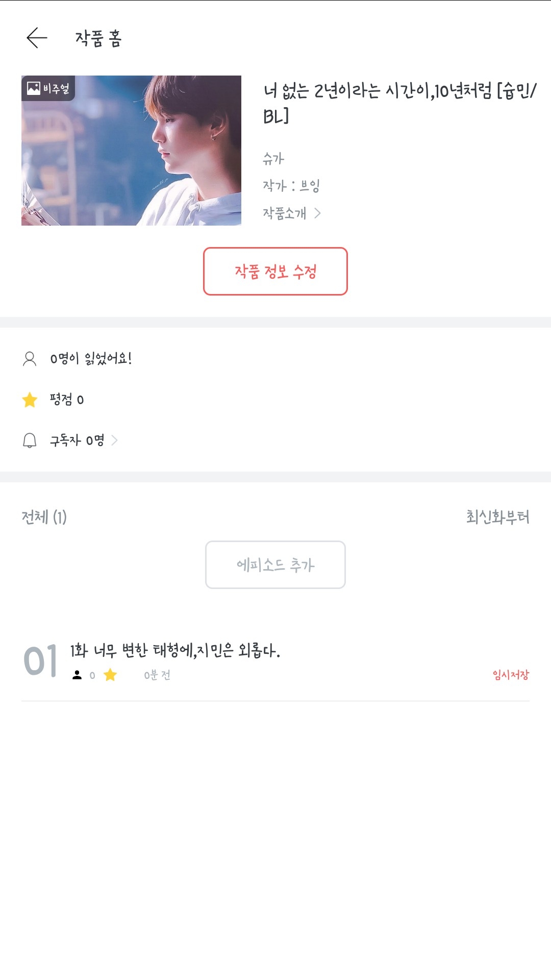Click the episode viewer count icon
Screen dimensions: 551x980
pyautogui.click(x=77, y=675)
